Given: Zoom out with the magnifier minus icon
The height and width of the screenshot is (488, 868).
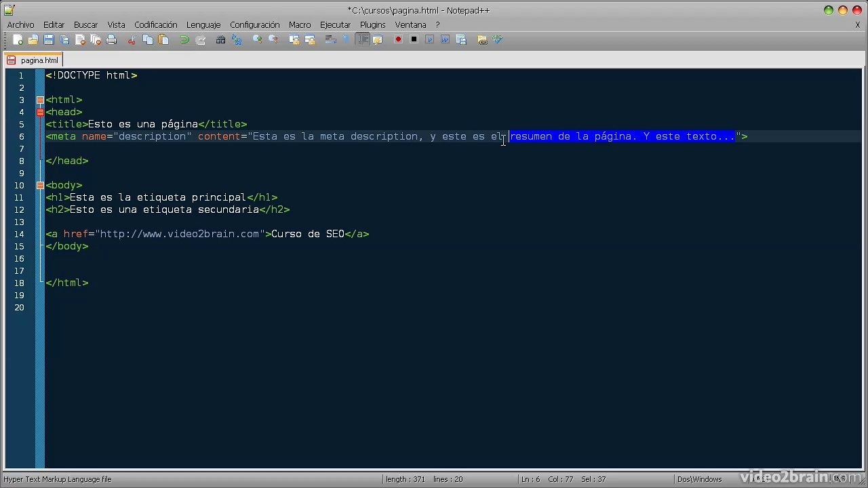Looking at the screenshot, I should [273, 40].
